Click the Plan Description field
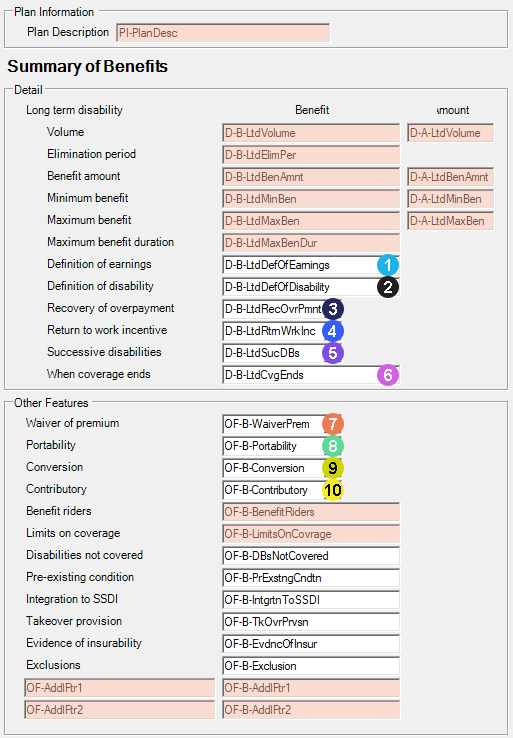The width and height of the screenshot is (513, 738). point(223,33)
